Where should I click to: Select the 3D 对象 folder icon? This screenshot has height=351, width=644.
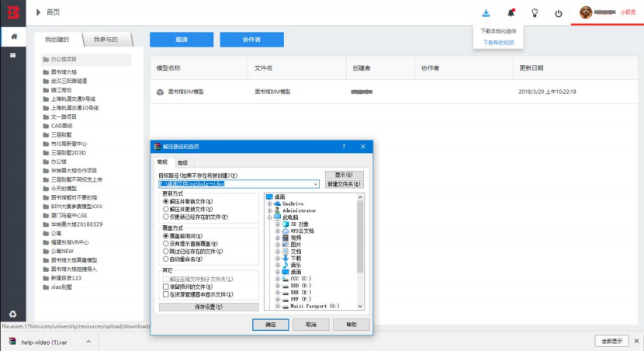tap(286, 224)
